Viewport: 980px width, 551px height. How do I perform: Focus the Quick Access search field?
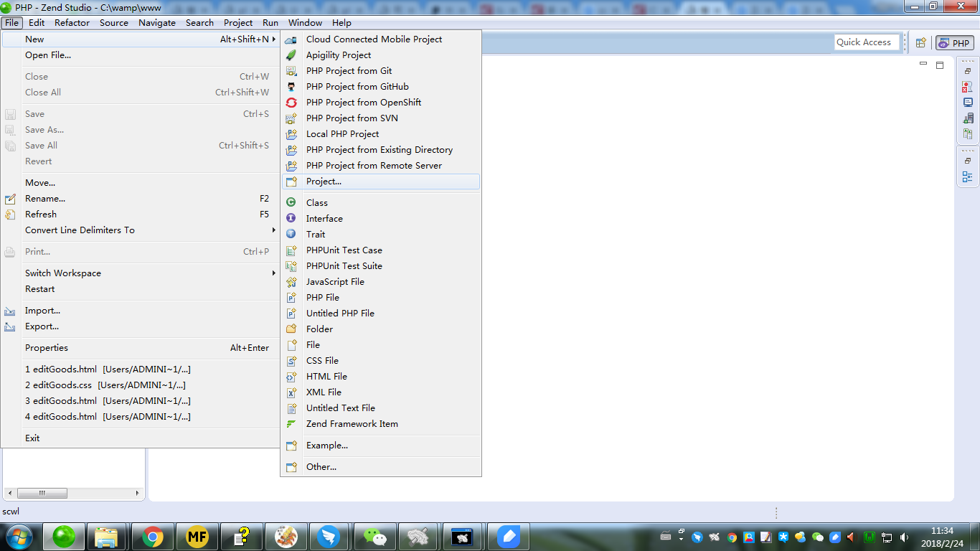(x=867, y=42)
